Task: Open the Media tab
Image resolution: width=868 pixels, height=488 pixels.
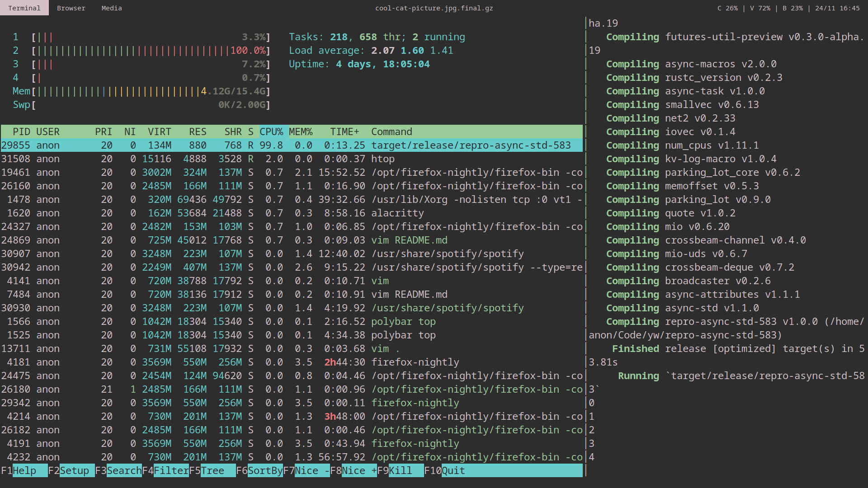Action: tap(111, 8)
